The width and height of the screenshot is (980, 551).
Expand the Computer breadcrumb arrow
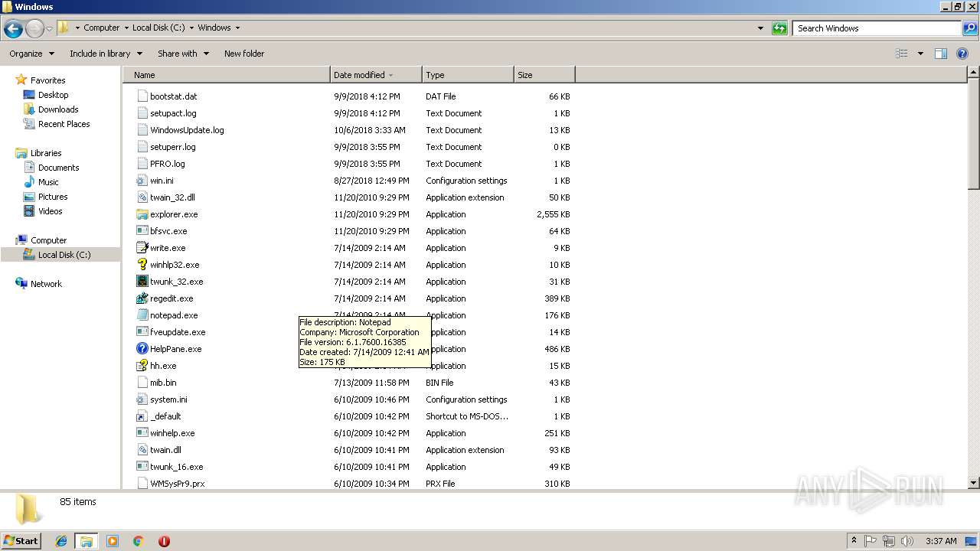pyautogui.click(x=126, y=28)
